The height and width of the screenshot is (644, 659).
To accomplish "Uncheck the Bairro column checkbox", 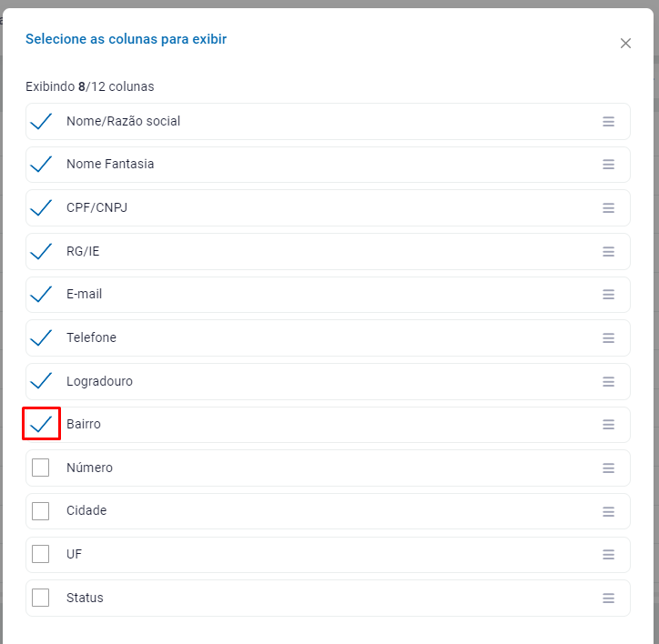I will pyautogui.click(x=41, y=424).
